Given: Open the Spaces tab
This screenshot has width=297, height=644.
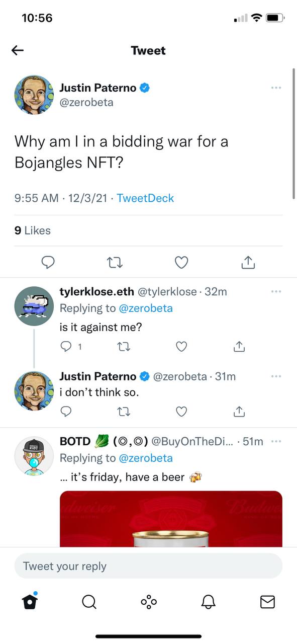Looking at the screenshot, I should (149, 602).
